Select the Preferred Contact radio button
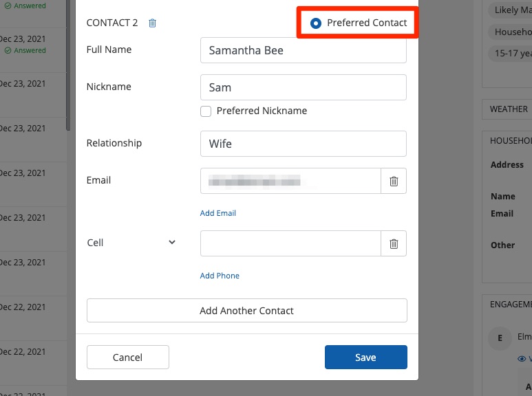 316,23
